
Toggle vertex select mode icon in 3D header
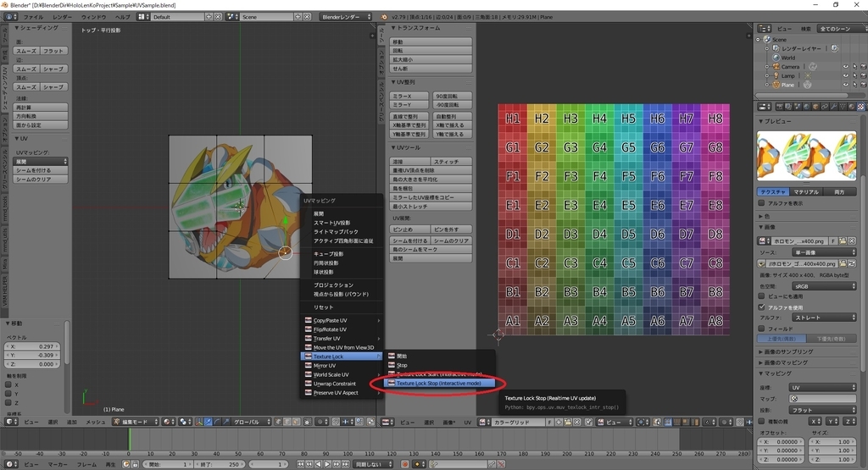[278, 422]
